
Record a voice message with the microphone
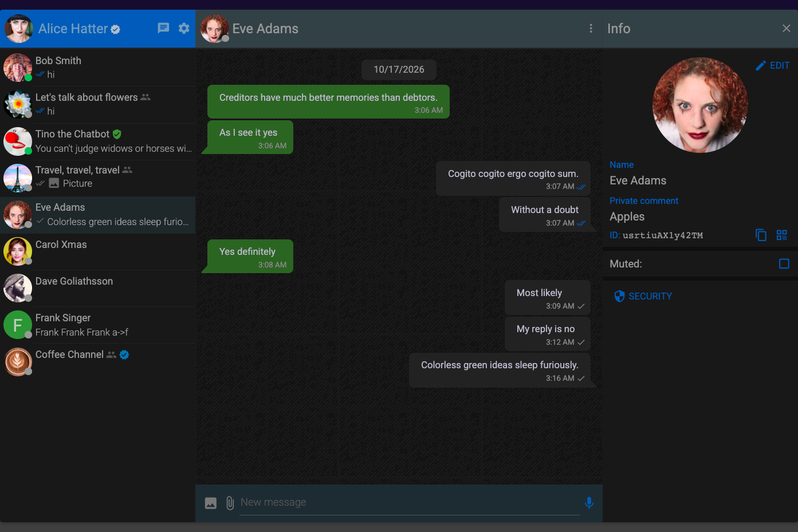tap(589, 503)
